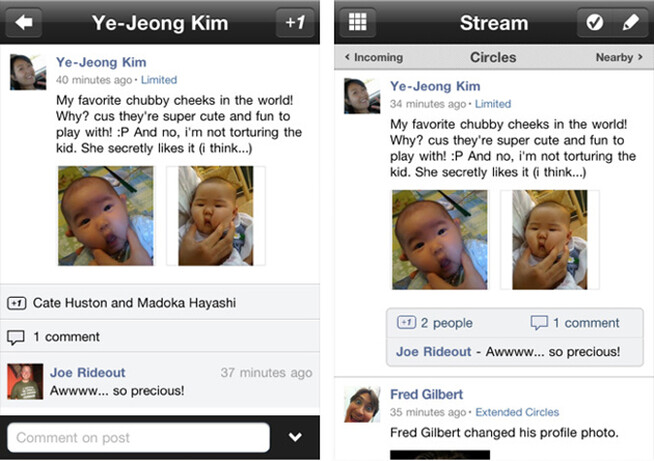This screenshot has width=654, height=461.
Task: Tap the 35 minutes ago timestamp
Action: [x=428, y=412]
